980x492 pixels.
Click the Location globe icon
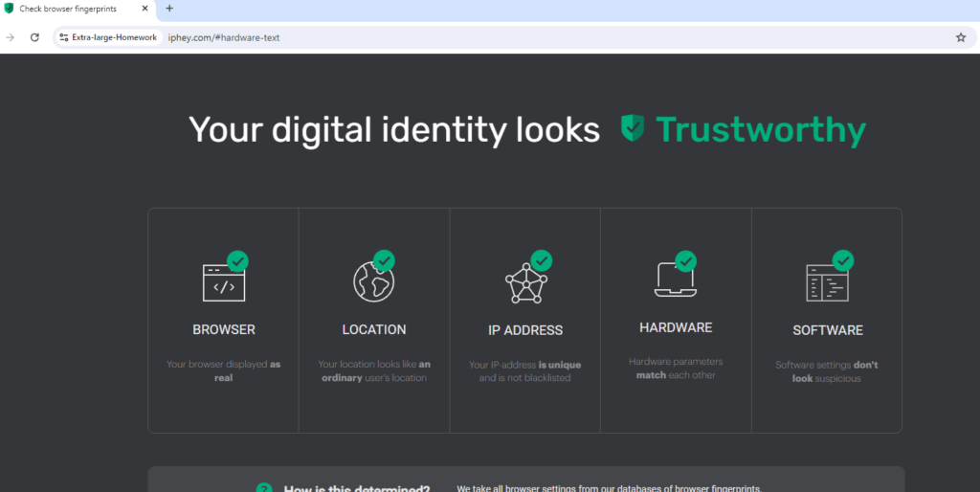(372, 281)
